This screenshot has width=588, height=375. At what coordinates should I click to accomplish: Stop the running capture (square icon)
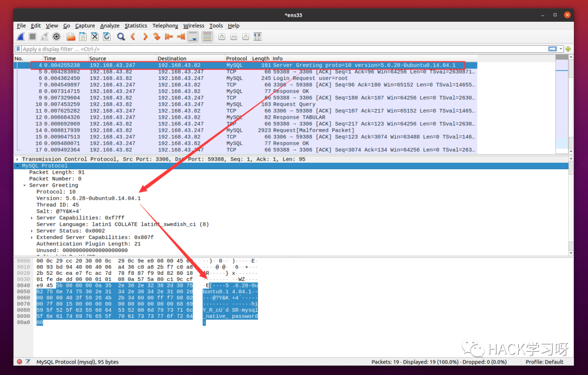(33, 37)
